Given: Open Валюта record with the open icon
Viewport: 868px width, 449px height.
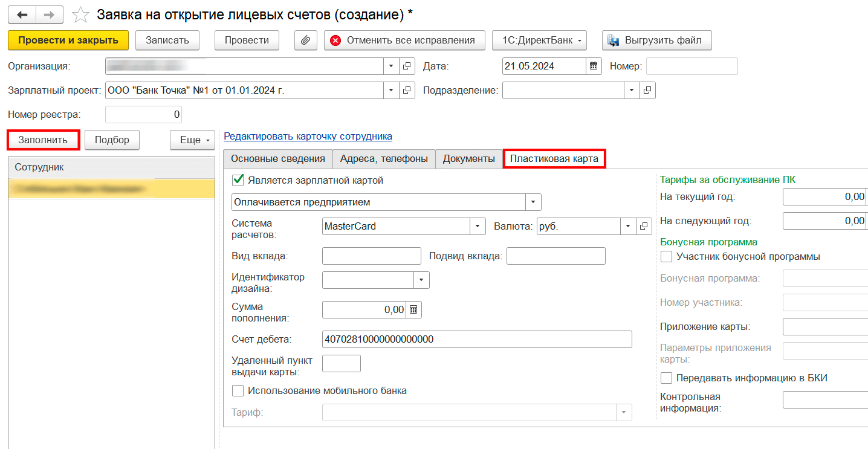Looking at the screenshot, I should (644, 226).
